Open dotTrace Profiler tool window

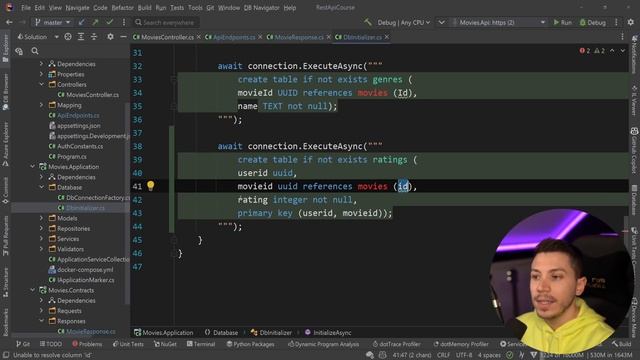(396, 344)
